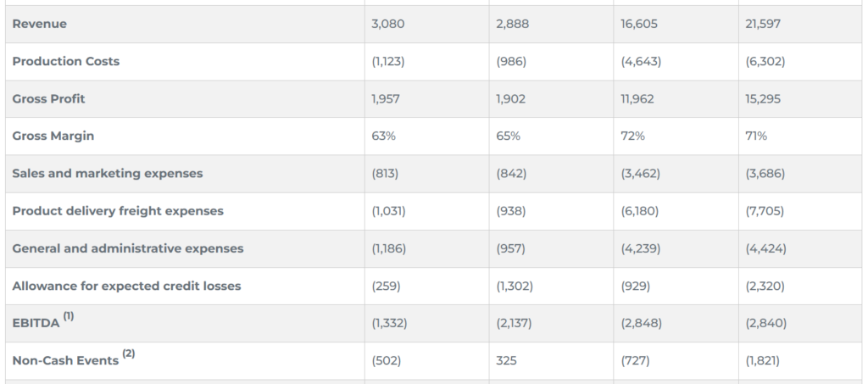The height and width of the screenshot is (384, 868).
Task: Select Product delivery freight expenses label
Action: 118,210
